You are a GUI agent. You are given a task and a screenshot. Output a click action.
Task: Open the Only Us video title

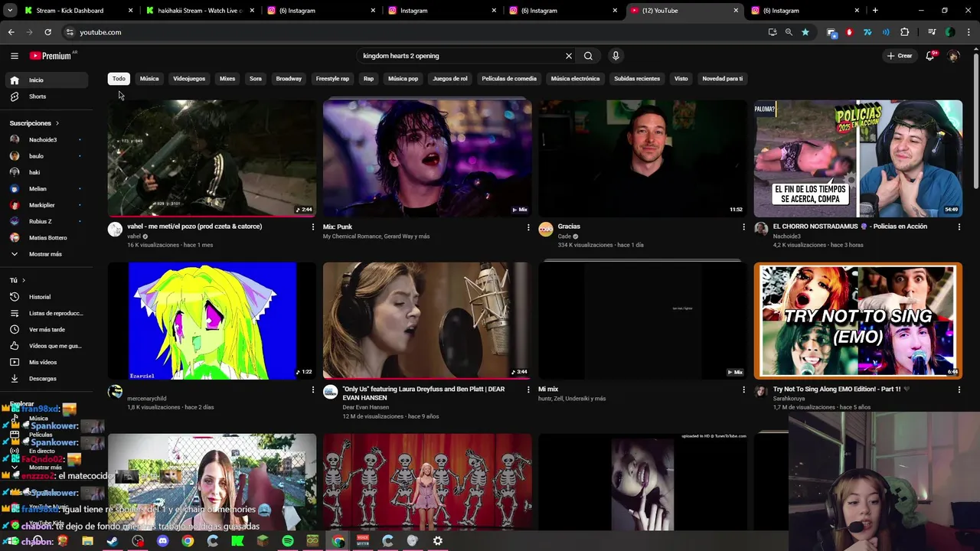[423, 393]
